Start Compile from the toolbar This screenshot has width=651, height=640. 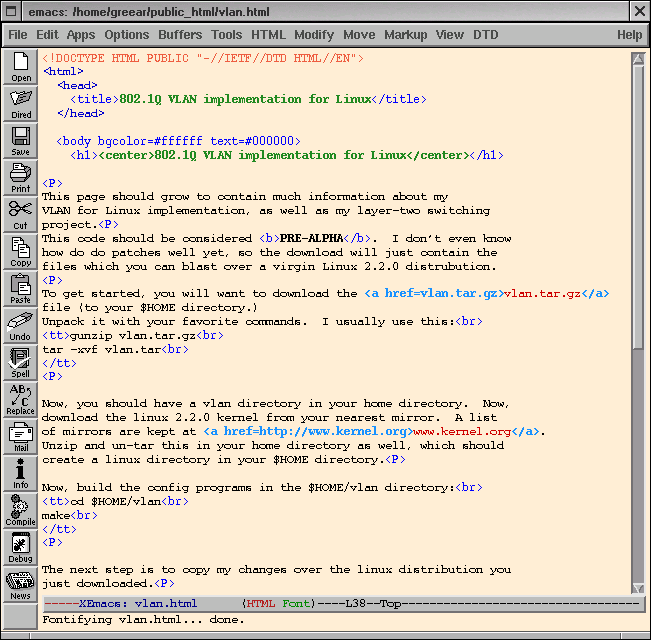21,511
